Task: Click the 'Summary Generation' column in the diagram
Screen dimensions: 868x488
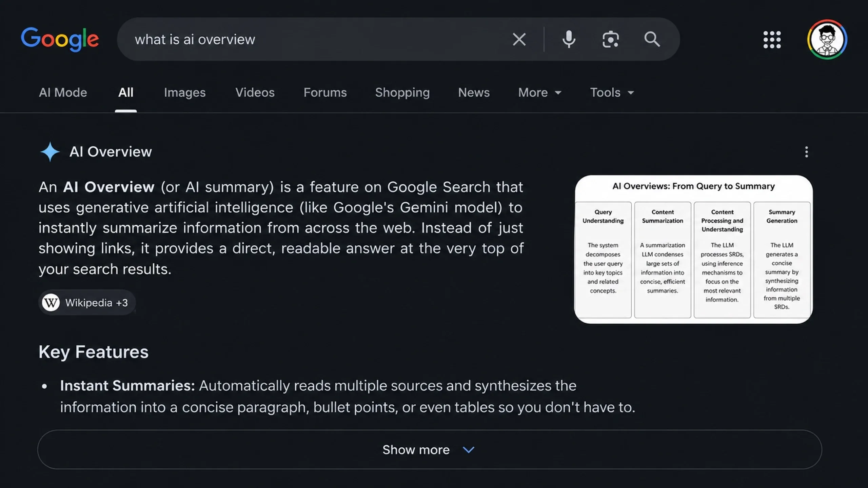Action: pyautogui.click(x=782, y=260)
